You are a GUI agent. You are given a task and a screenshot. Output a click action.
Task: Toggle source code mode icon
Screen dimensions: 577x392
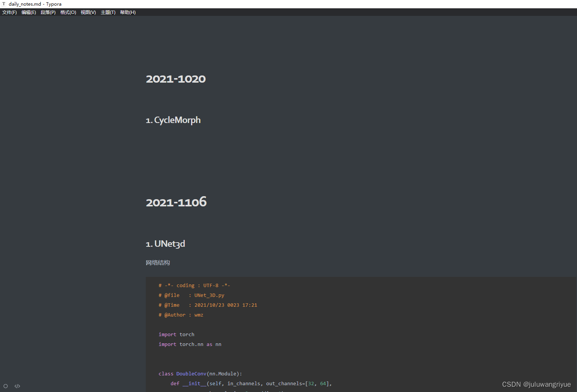point(17,386)
